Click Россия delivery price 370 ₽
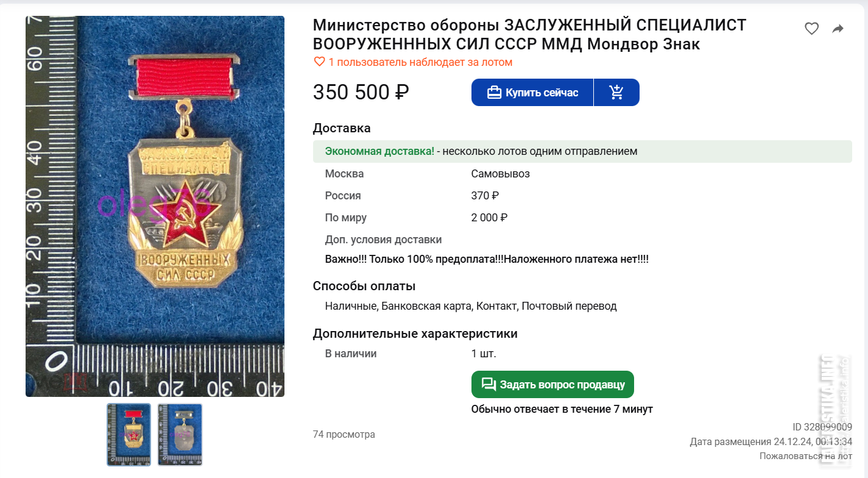Viewport: 868px width, 478px height. pos(485,196)
